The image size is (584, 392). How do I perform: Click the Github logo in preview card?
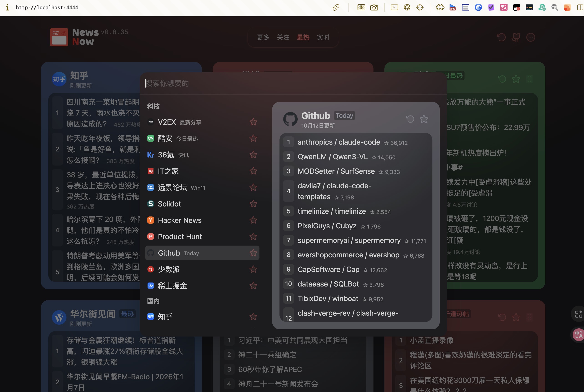point(290,119)
